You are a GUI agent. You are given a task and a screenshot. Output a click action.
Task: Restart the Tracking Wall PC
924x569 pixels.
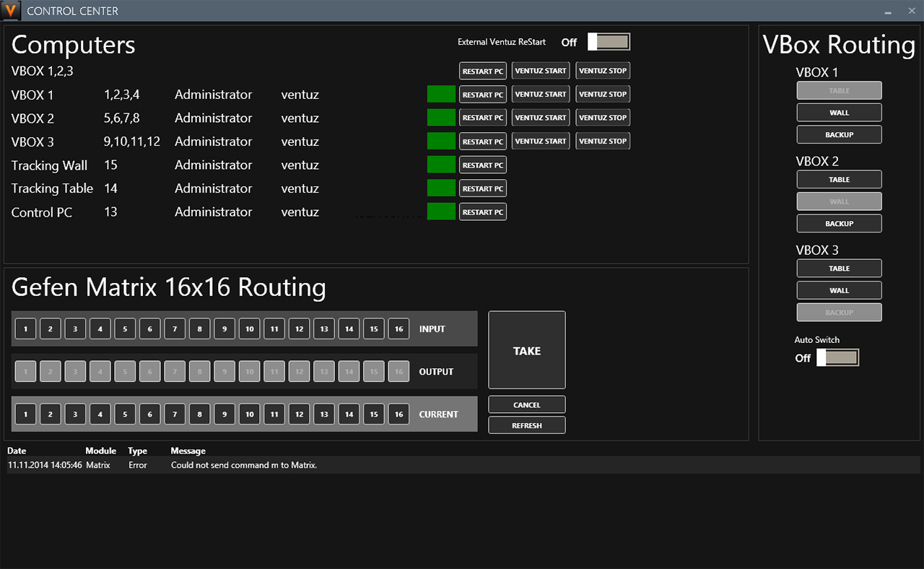tap(483, 165)
